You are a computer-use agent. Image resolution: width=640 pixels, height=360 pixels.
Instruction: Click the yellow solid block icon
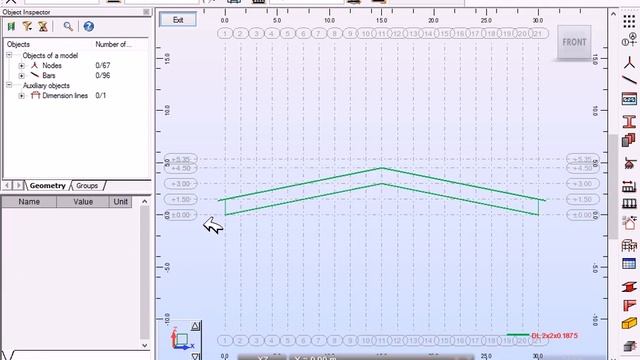(629, 324)
